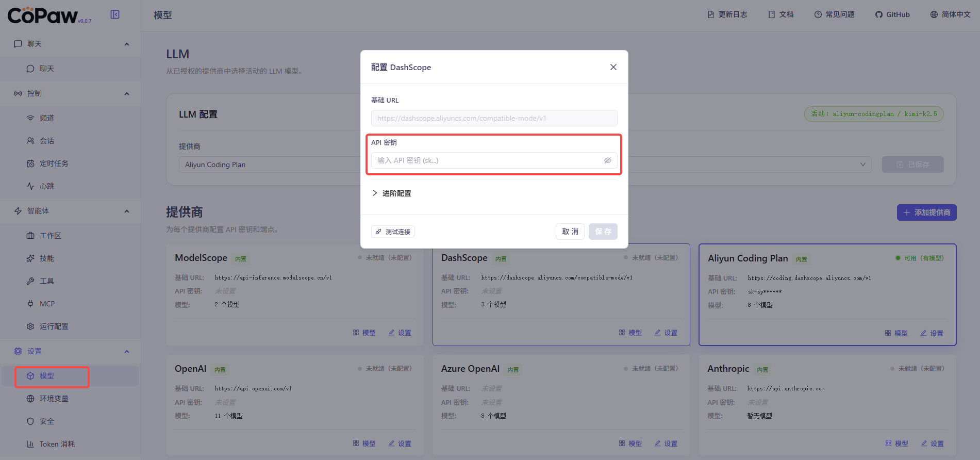Open 设置 on the Azure OpenAI card
The image size is (980, 460).
point(666,443)
